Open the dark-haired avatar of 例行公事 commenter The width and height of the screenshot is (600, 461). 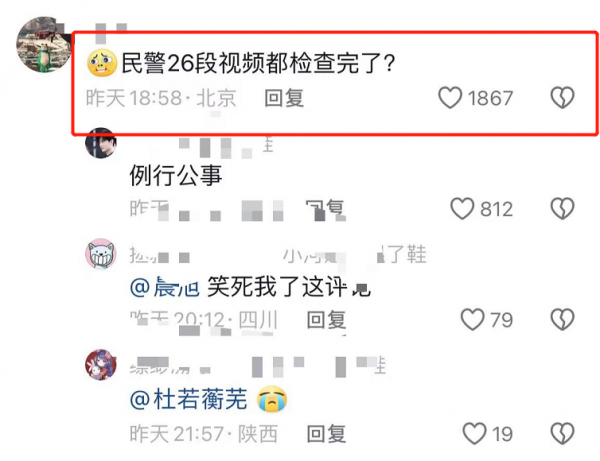click(x=101, y=143)
